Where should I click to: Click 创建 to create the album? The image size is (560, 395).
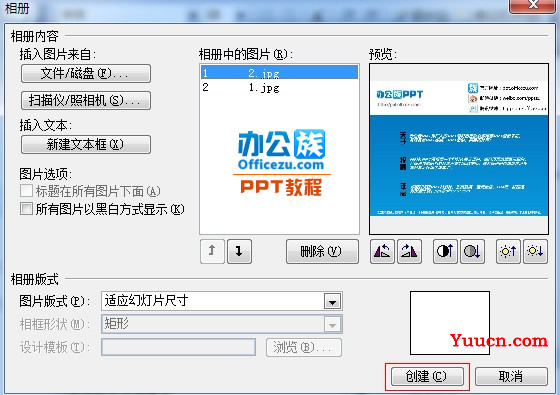pyautogui.click(x=427, y=376)
